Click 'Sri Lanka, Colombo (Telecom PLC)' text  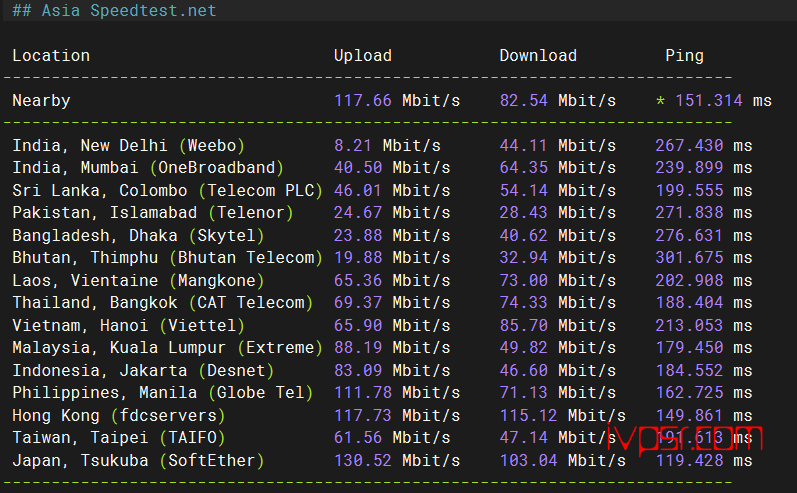167,191
